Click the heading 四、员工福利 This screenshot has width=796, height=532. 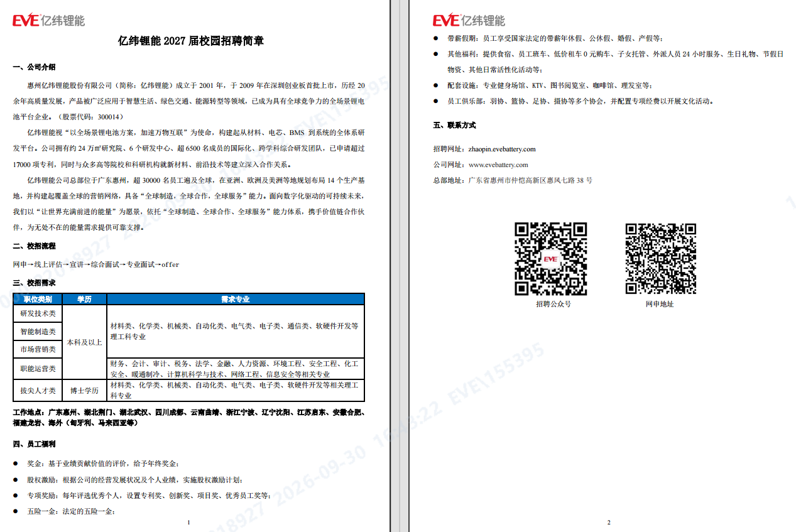click(34, 444)
